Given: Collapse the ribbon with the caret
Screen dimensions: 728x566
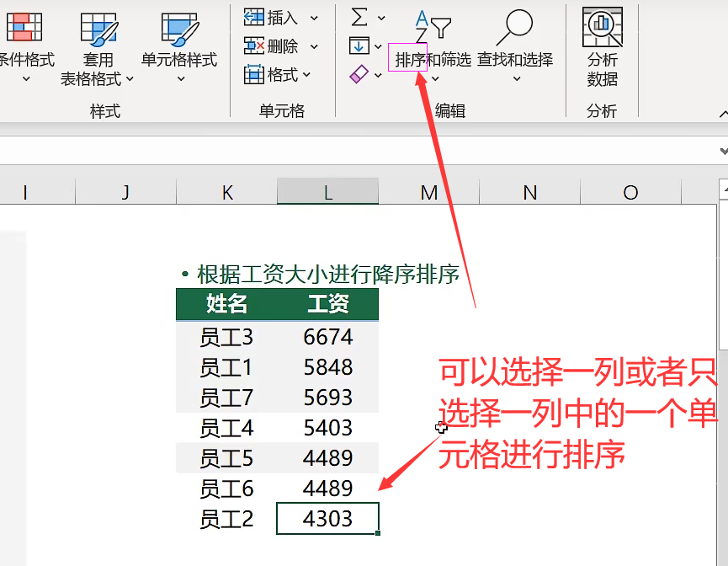Looking at the screenshot, I should pos(723,114).
